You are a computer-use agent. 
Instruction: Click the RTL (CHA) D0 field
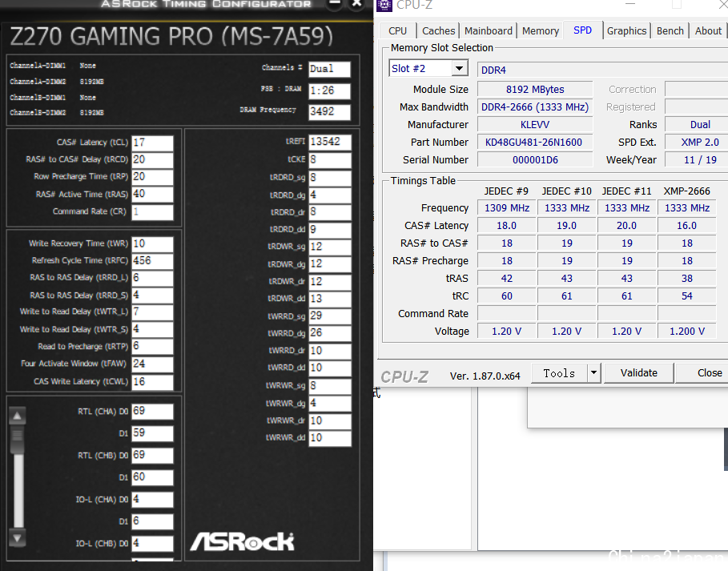coord(152,412)
